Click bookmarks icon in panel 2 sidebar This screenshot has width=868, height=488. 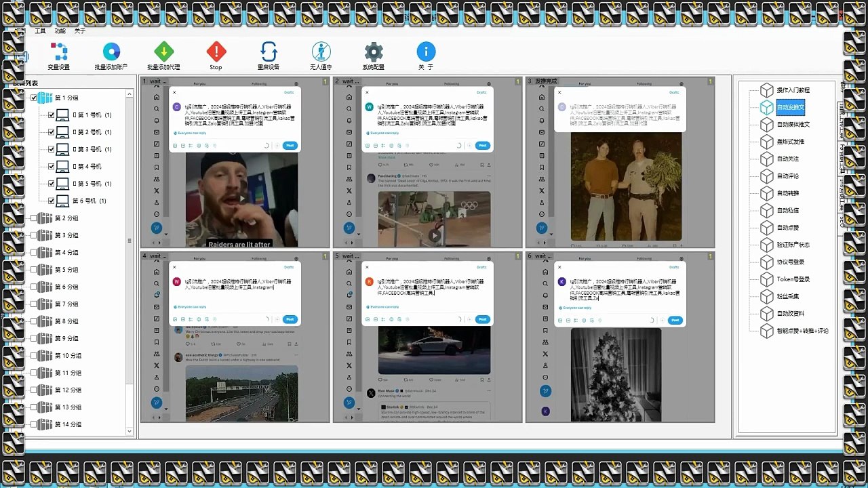(349, 167)
